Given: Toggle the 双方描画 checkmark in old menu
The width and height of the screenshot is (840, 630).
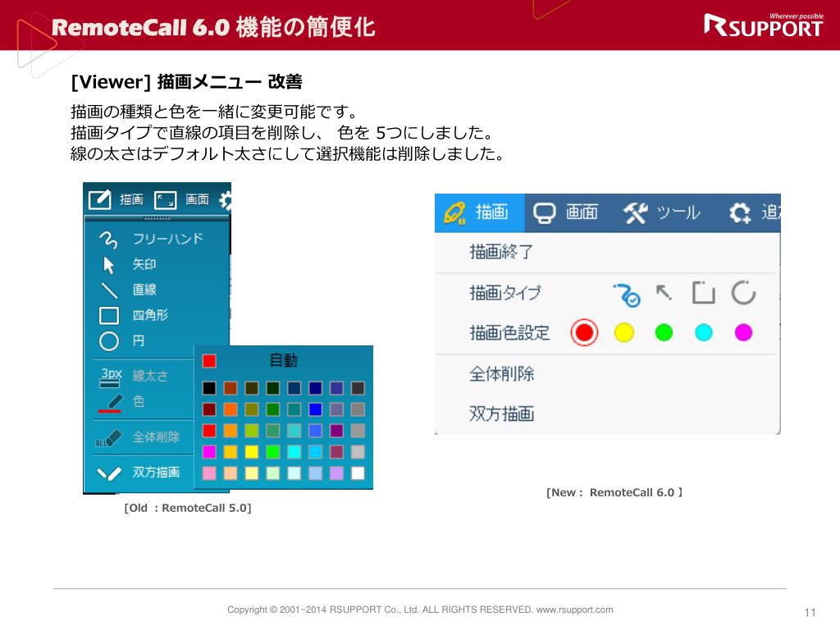Looking at the screenshot, I should tap(109, 473).
